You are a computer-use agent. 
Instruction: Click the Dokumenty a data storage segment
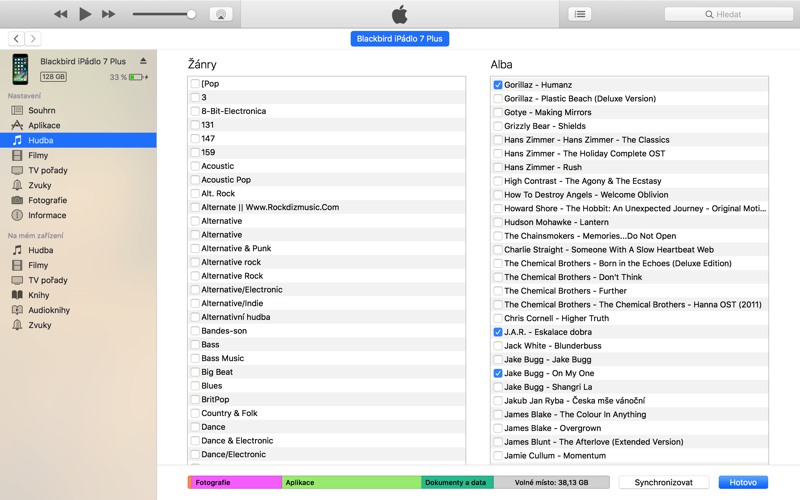(458, 482)
